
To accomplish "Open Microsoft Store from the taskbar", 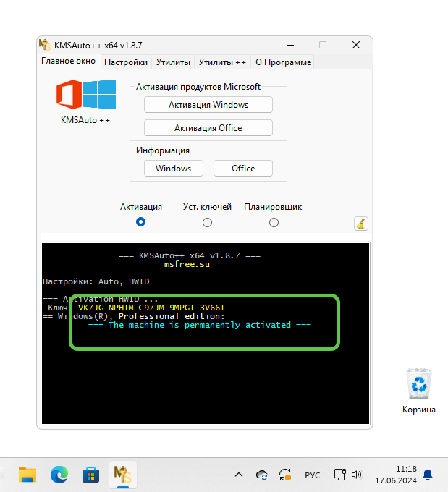I will (90, 475).
